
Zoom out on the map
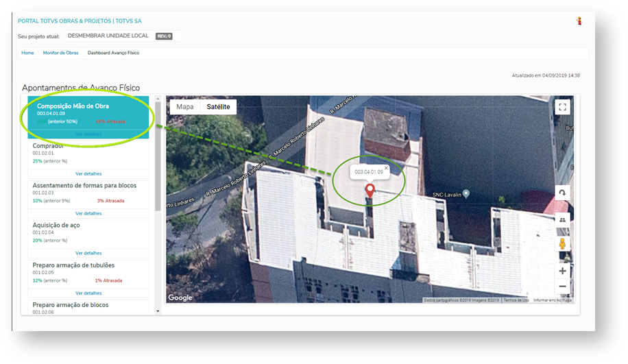(562, 287)
